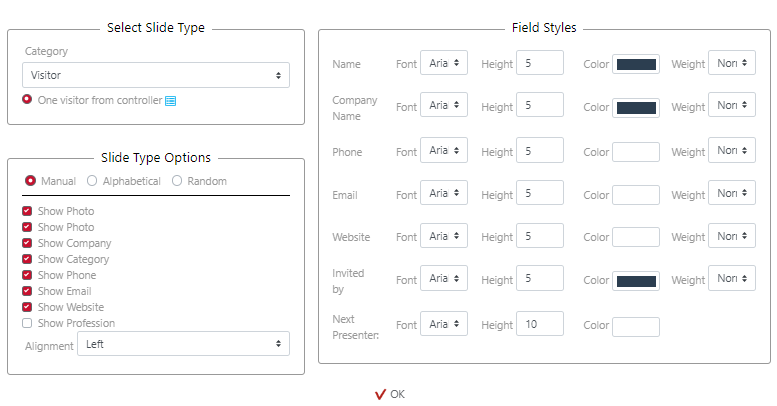
Task: Click the controller list icon beside One visitor
Action: point(170,101)
